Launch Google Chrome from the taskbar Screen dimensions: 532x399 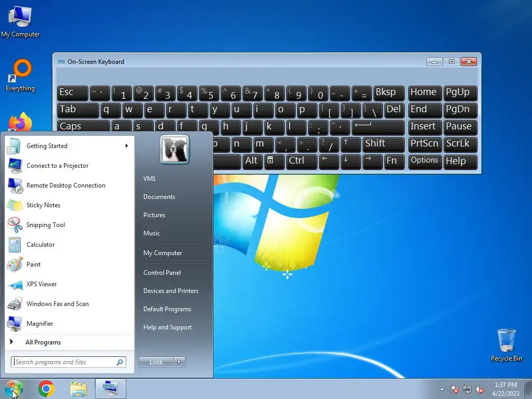point(46,389)
